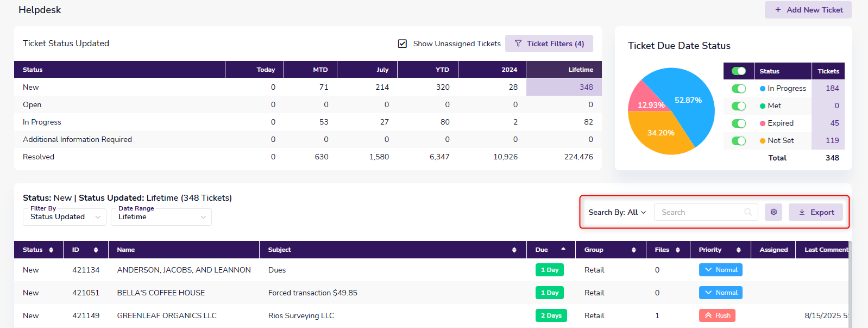Screen dimensions: 868x328
Task: Toggle off In Progress in pie chart
Action: tap(738, 89)
